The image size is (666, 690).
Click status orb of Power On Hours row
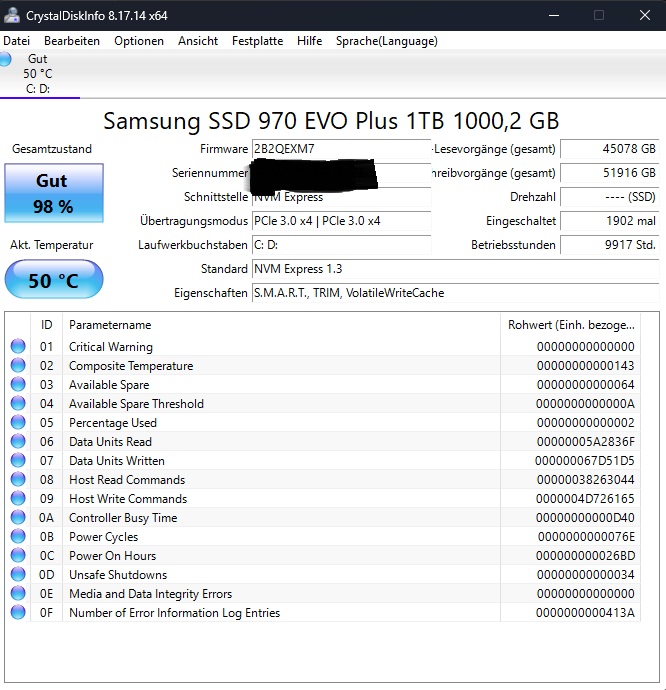(x=18, y=555)
